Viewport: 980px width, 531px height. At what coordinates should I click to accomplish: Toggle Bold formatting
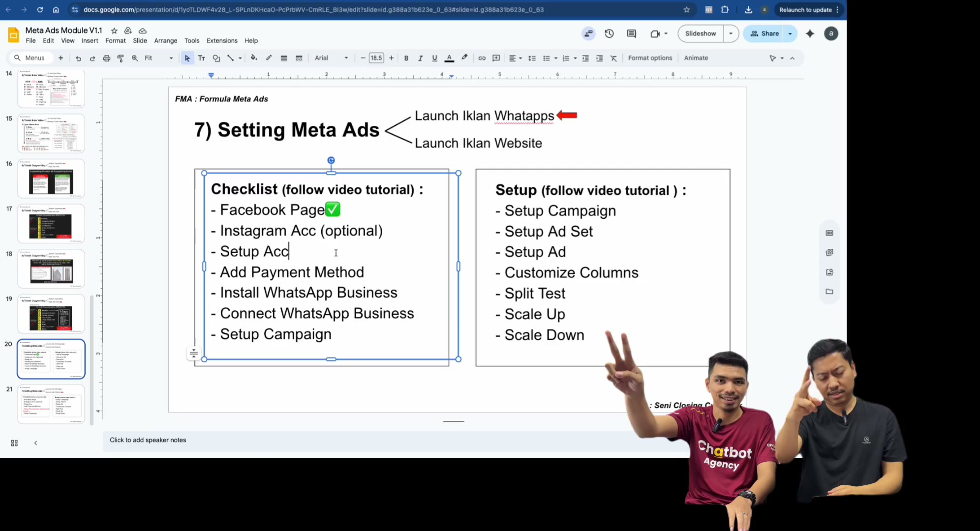click(x=406, y=58)
